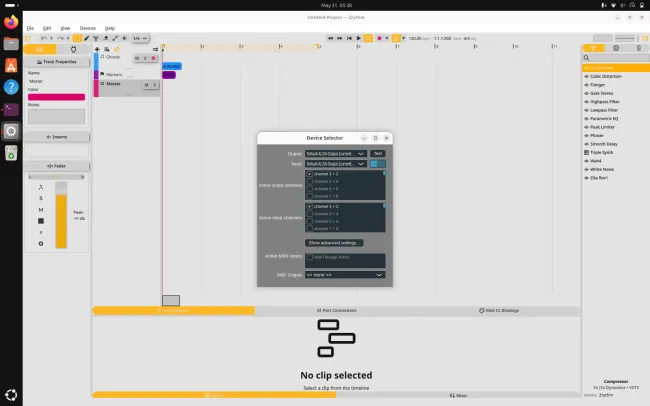Open the orange track inspector tab
This screenshot has width=650, height=406.
click(40, 49)
